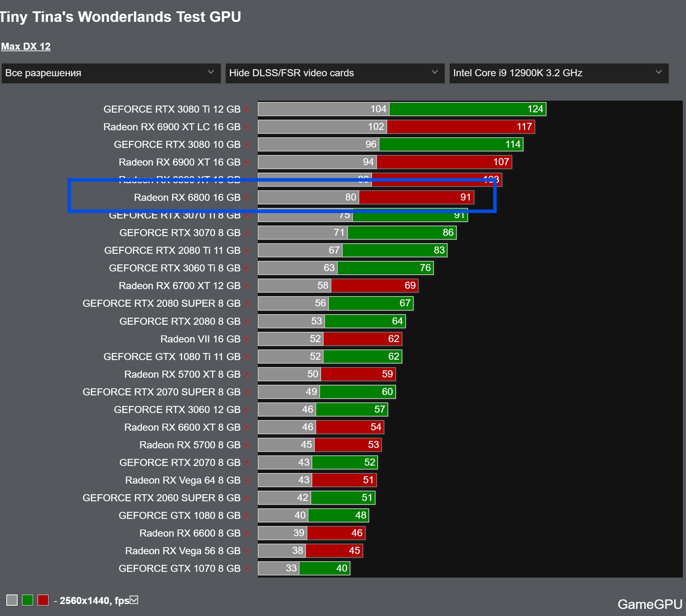Select the Radeon RX Vega 64 8 GB label
The image size is (686, 616).
click(x=183, y=480)
